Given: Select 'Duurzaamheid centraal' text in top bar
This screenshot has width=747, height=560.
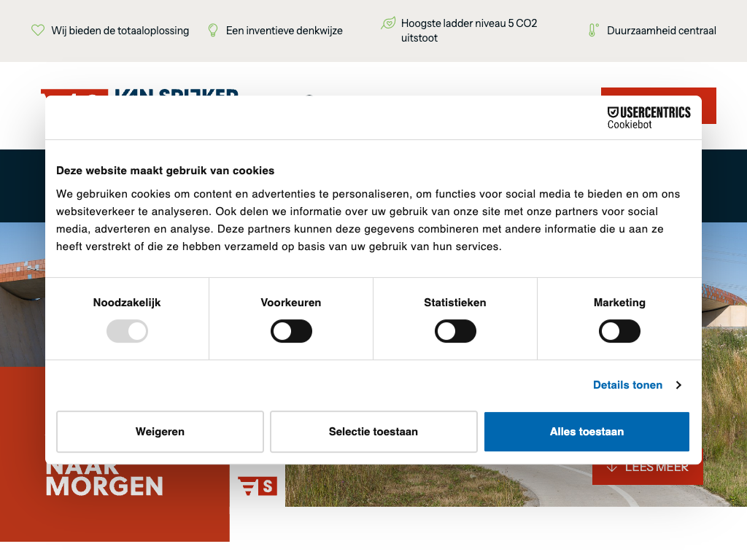Looking at the screenshot, I should tap(661, 31).
